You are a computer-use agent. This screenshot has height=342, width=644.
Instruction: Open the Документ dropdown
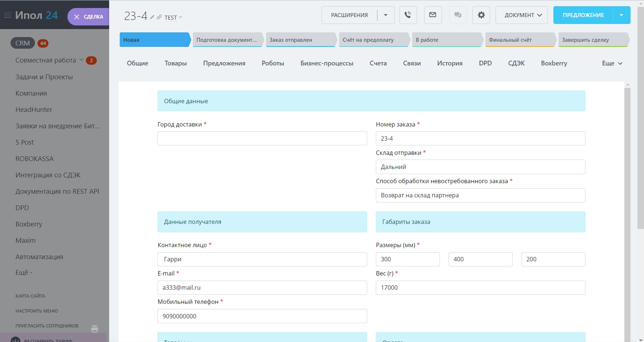(x=521, y=15)
